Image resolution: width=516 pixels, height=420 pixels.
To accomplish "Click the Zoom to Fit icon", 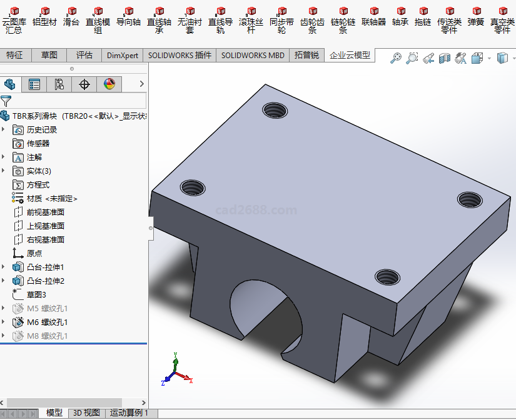I will pyautogui.click(x=395, y=58).
